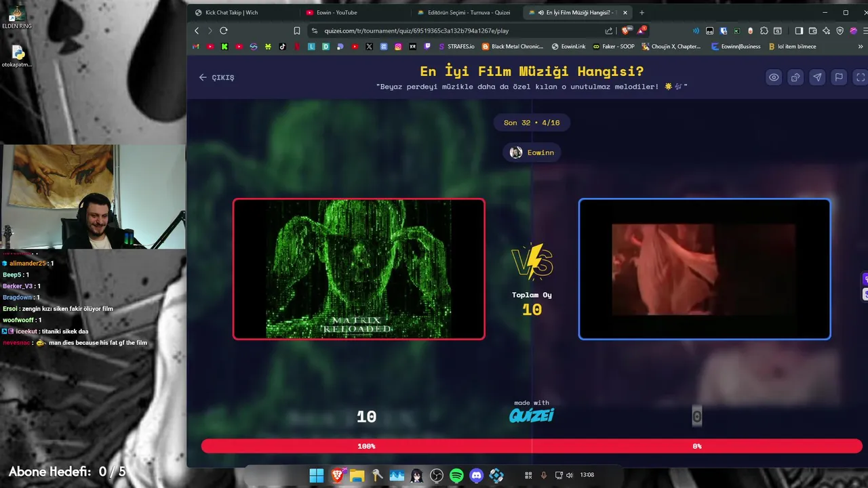
Task: Open ELDEN RING desktop shortcut
Action: click(16, 18)
